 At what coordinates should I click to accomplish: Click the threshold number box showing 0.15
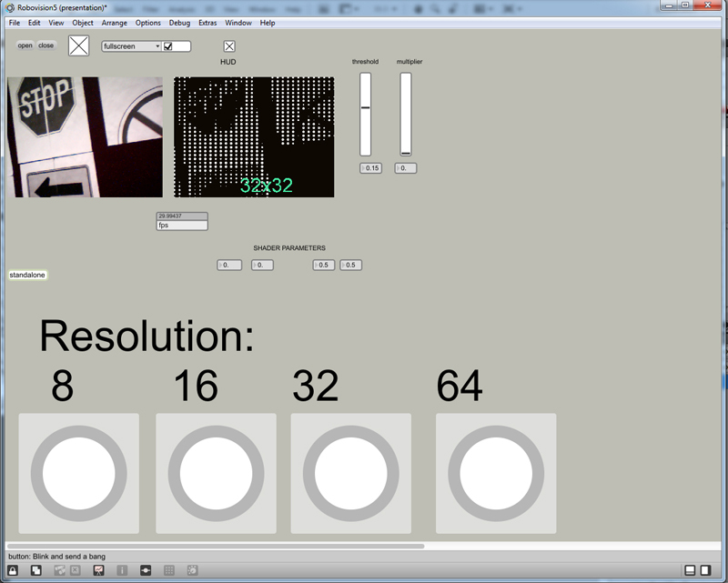371,168
